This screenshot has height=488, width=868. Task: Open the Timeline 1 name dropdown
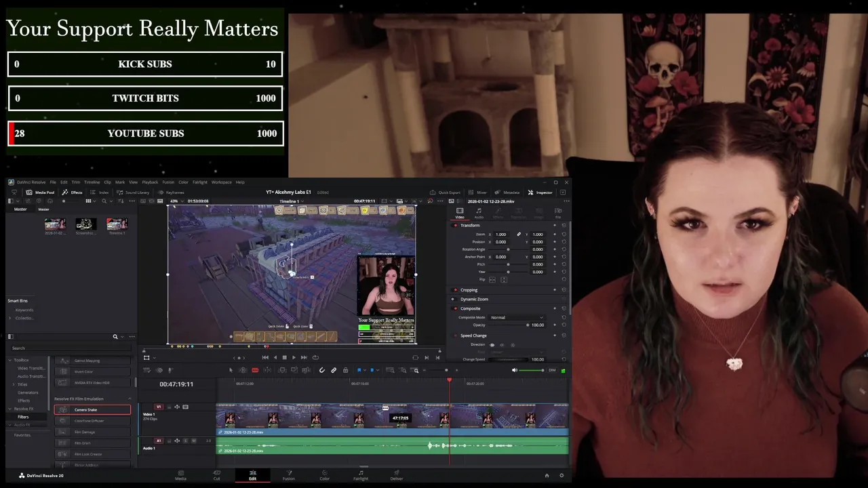click(291, 201)
